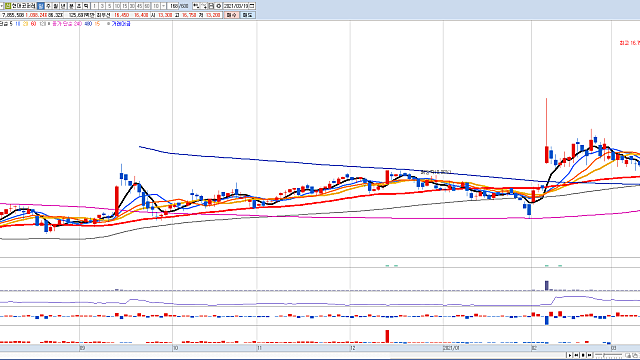Switch to second (초) chart period

point(78,6)
